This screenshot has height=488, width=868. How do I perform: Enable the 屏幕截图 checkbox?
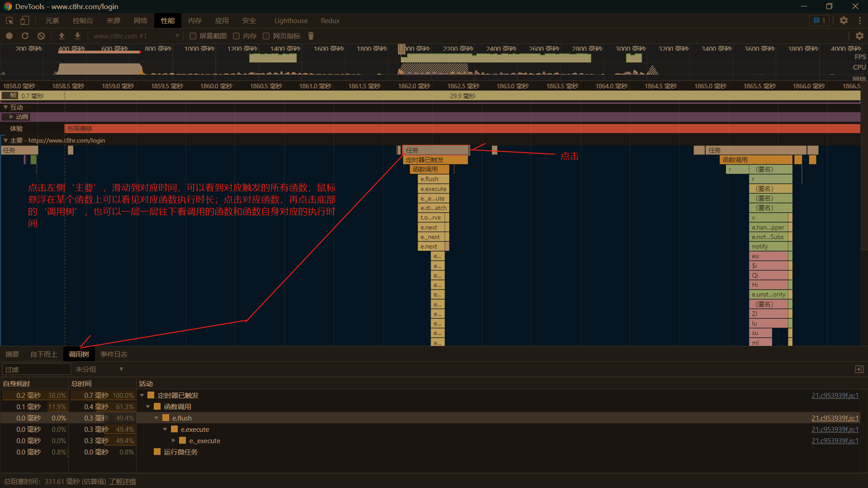tap(193, 36)
